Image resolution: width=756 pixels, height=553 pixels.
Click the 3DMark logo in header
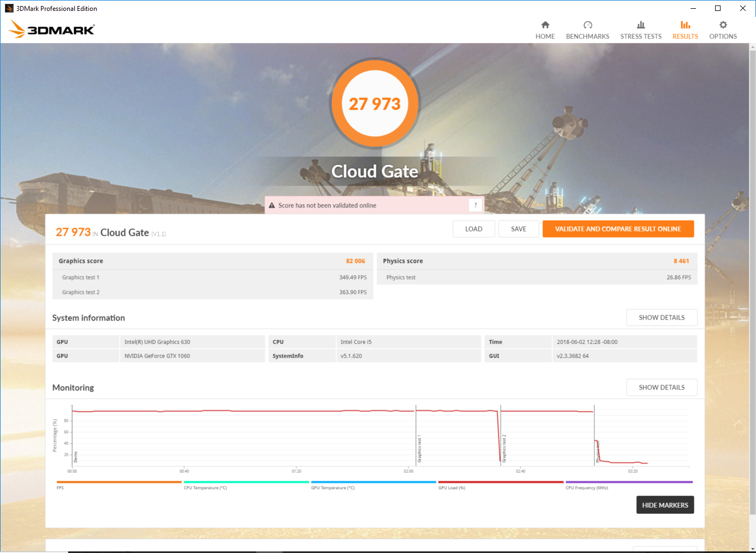52,29
